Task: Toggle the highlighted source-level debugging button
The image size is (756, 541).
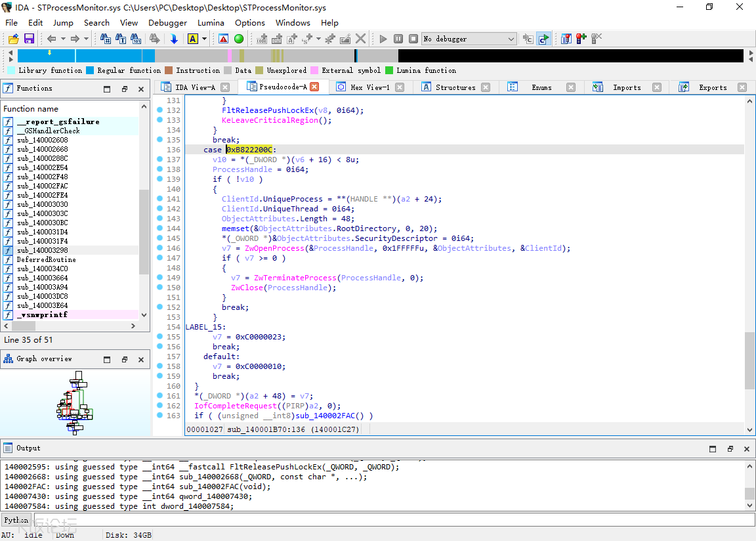Action: click(x=543, y=39)
